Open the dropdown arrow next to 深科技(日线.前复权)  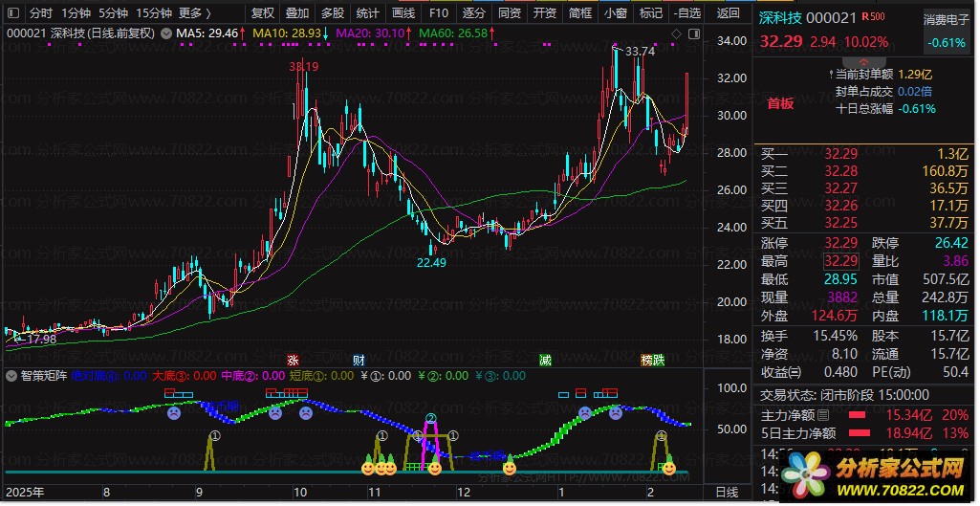[x=167, y=33]
